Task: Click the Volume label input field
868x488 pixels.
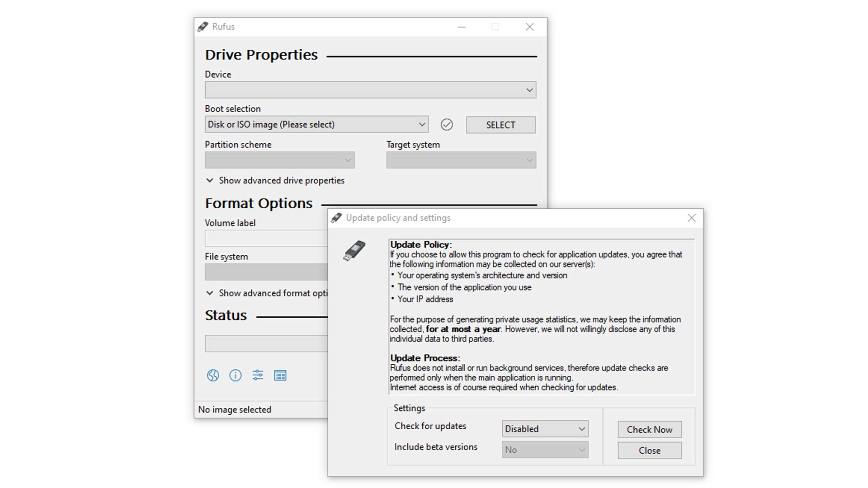Action: [x=268, y=238]
